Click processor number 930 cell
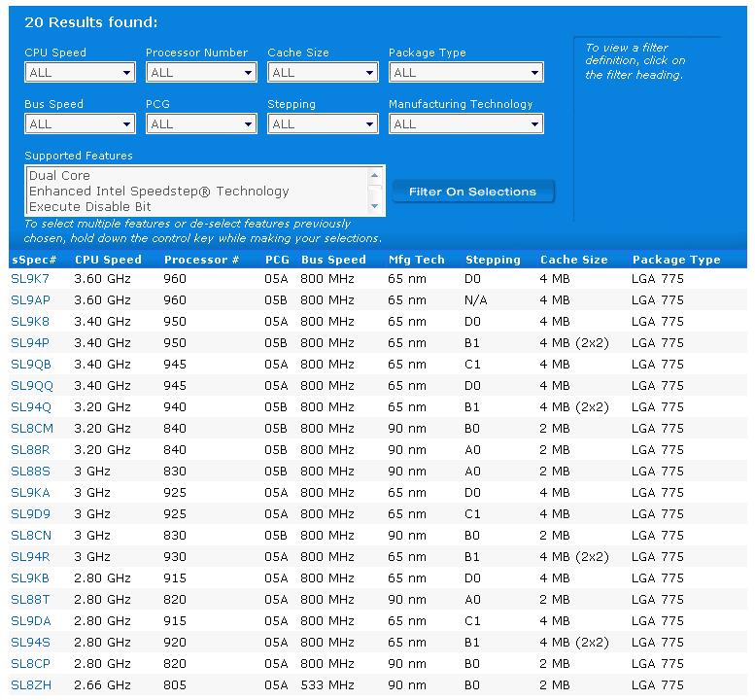Image resolution: width=755 pixels, height=700 pixels. 175,557
